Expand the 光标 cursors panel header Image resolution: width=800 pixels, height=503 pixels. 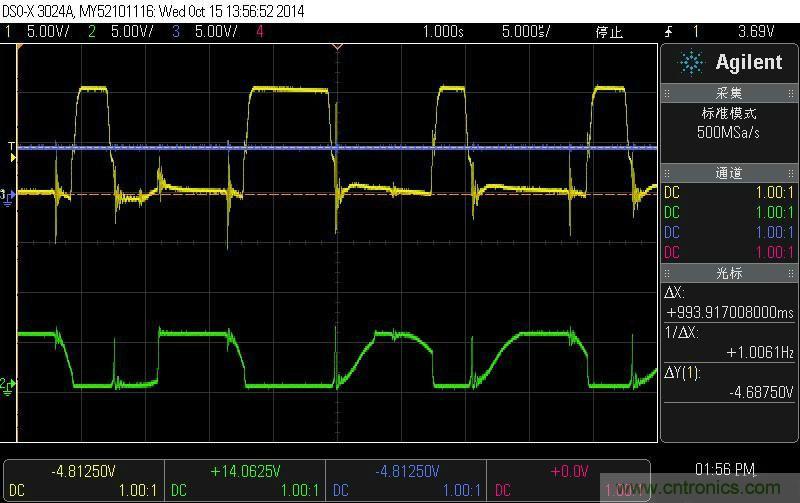coord(728,272)
